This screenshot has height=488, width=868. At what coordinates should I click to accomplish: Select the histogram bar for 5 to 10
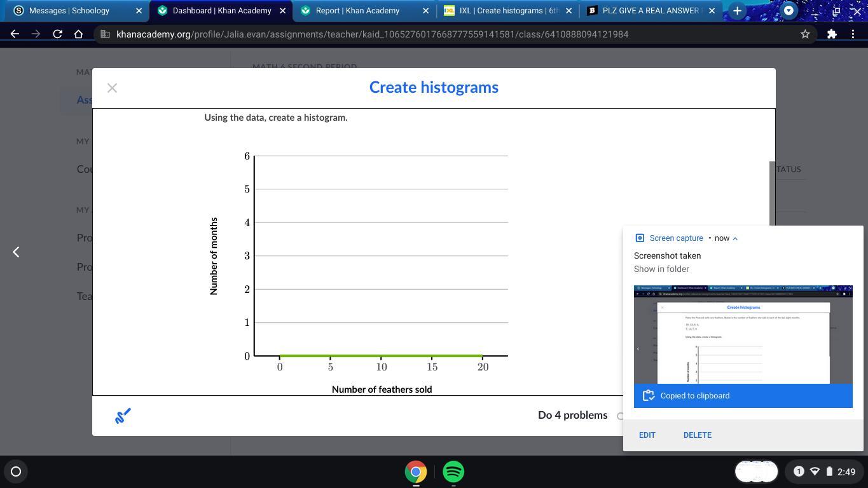(x=355, y=355)
